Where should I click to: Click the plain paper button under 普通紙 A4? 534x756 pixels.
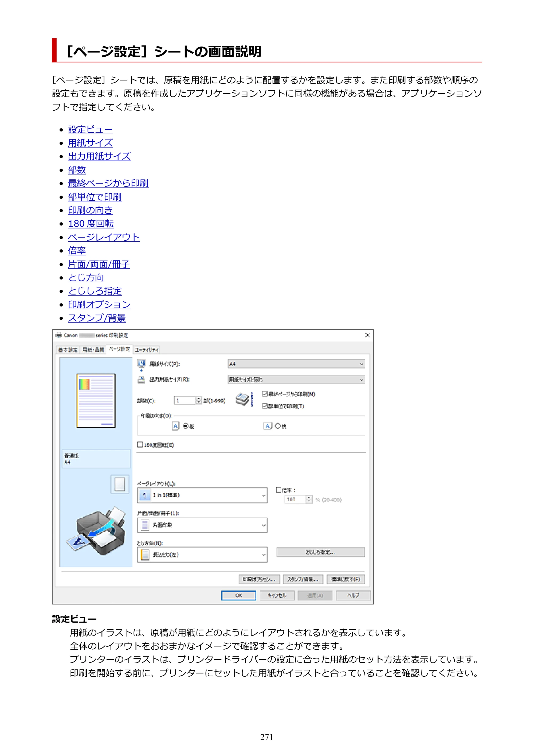pyautogui.click(x=120, y=484)
